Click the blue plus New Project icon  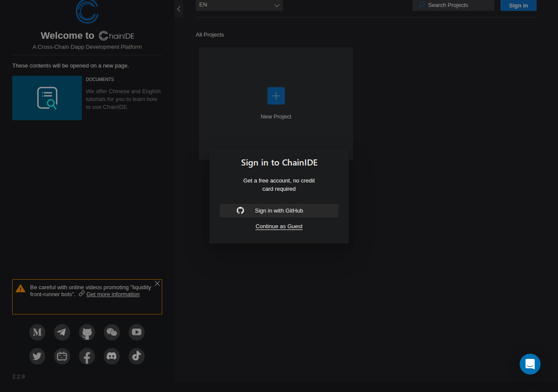point(276,96)
